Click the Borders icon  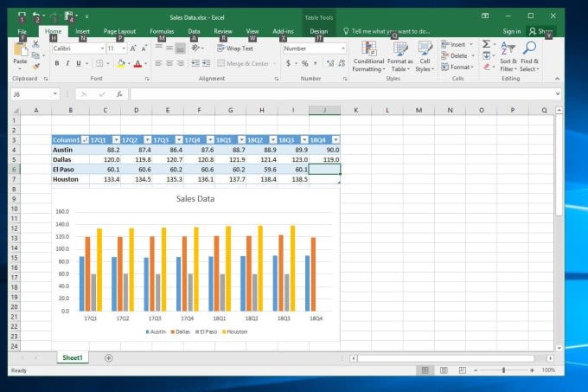[x=99, y=63]
